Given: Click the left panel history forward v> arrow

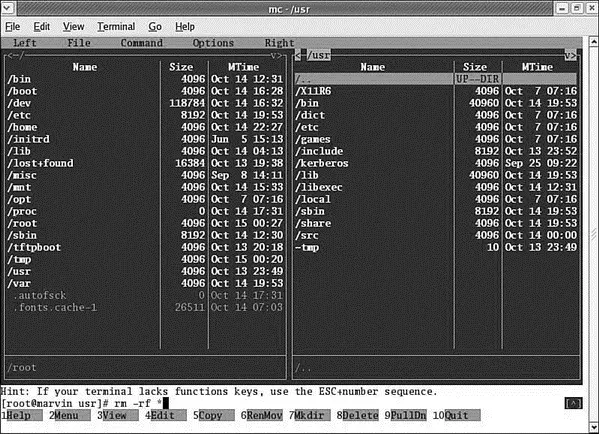Looking at the screenshot, I should pos(277,56).
